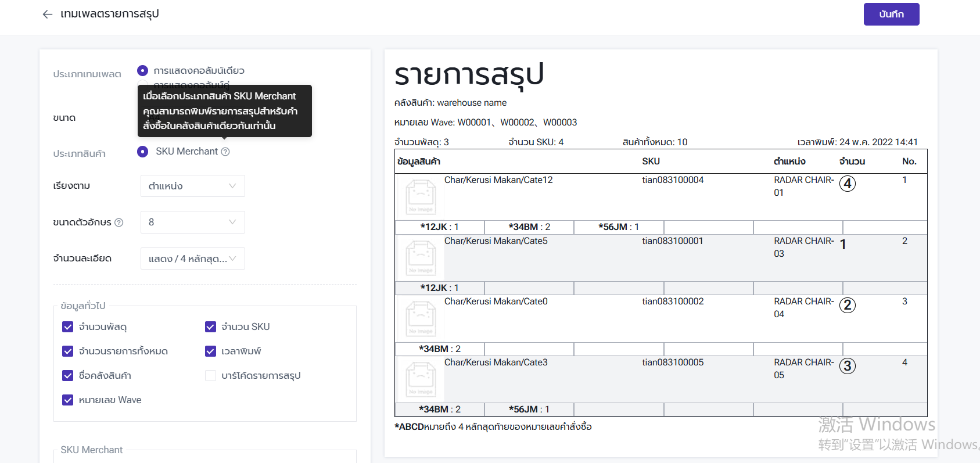Click the back arrow icon at top
The height and width of the screenshot is (463, 980).
tap(48, 14)
